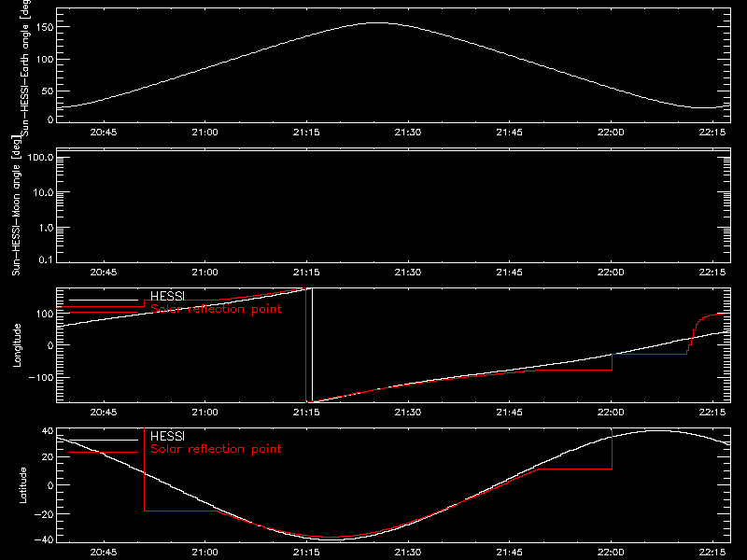Choose 21:45 label under Longitude plot
747x560 pixels.
click(509, 413)
